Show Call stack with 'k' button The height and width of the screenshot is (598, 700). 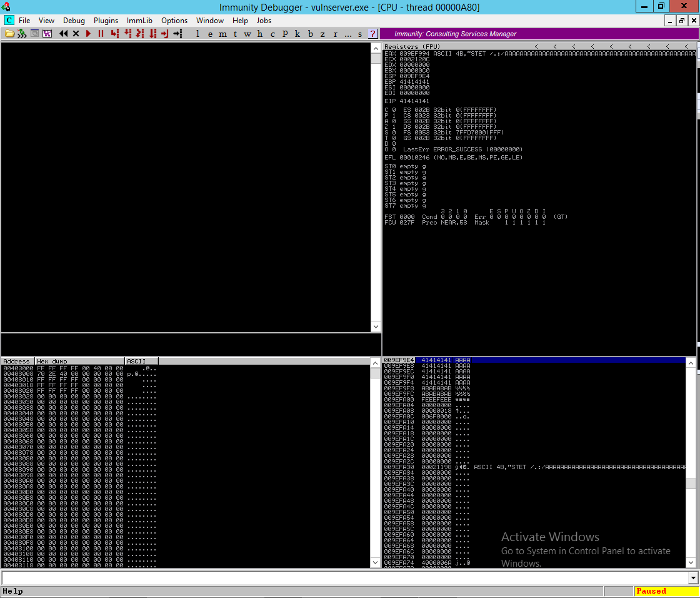[x=297, y=34]
